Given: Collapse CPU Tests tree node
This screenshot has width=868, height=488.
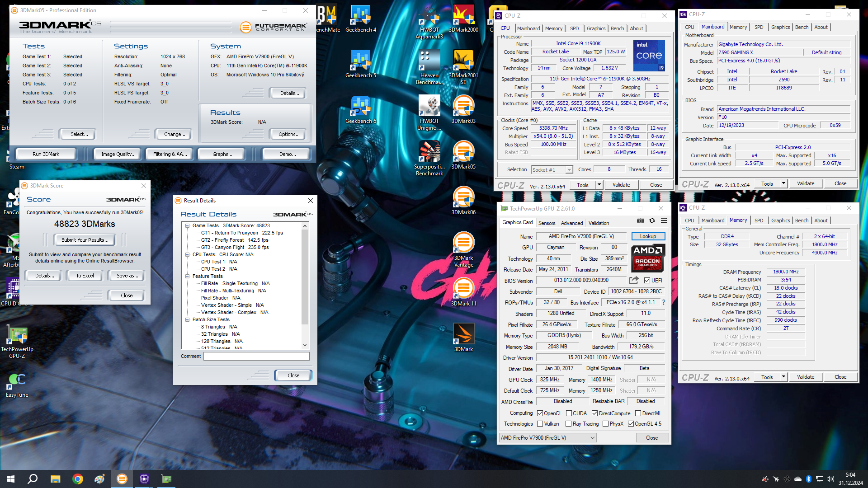Looking at the screenshot, I should (187, 254).
